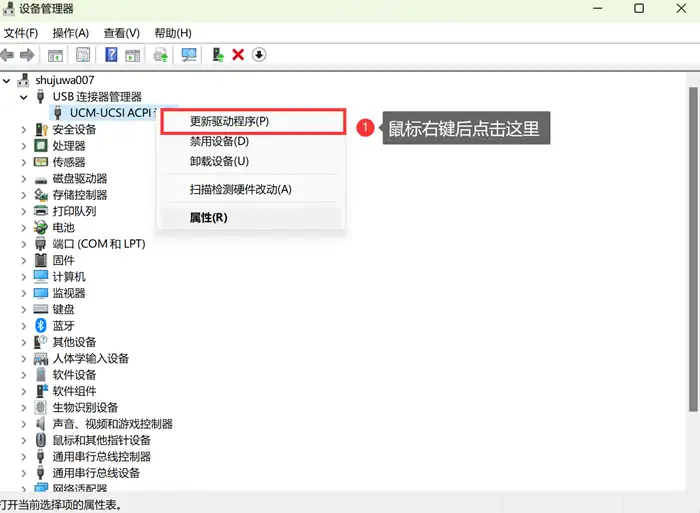700x513 pixels.
Task: Choose 卸载设备(U) in context menu
Action: tap(253, 161)
